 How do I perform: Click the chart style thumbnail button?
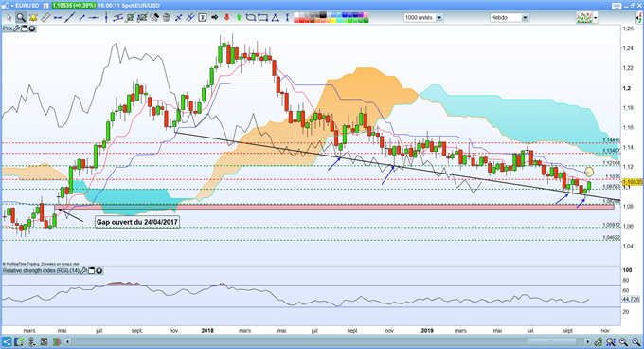pos(584,18)
